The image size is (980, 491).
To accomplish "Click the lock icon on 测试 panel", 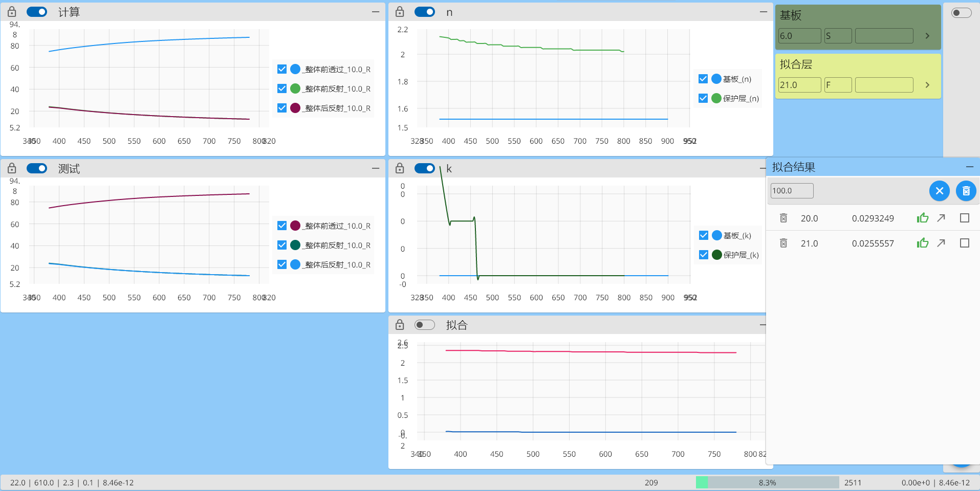I will pyautogui.click(x=12, y=168).
